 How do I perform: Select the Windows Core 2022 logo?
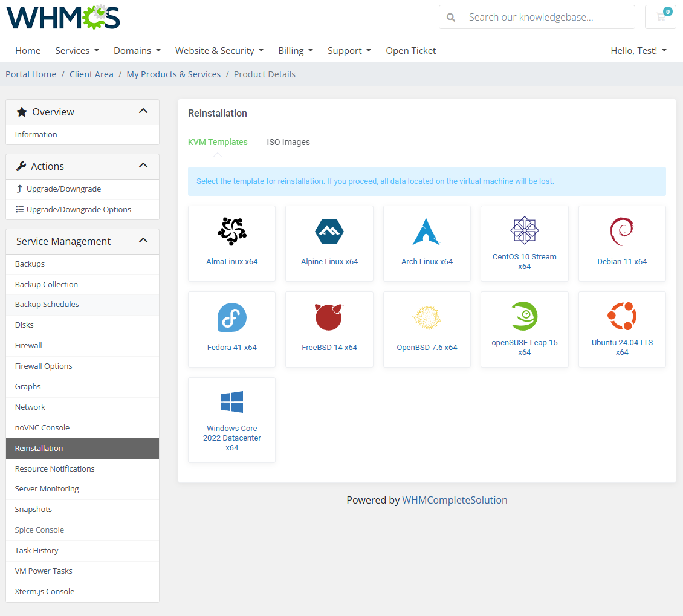click(x=231, y=401)
